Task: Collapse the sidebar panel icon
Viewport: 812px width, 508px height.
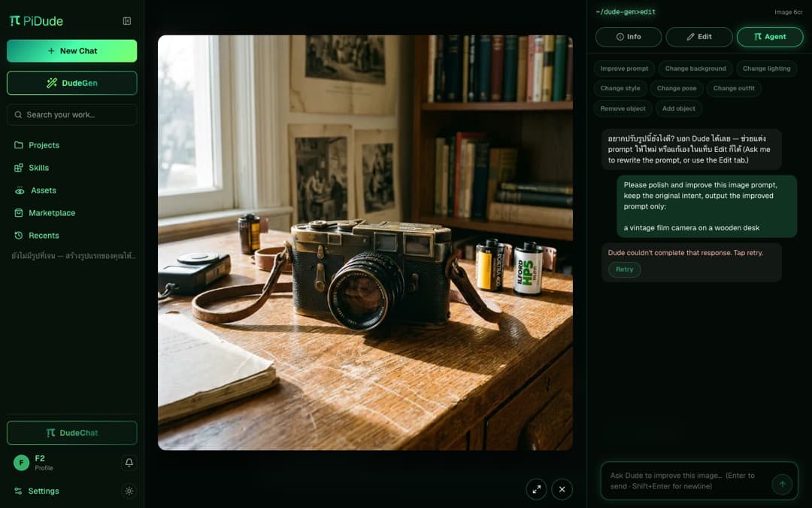Action: (127, 21)
